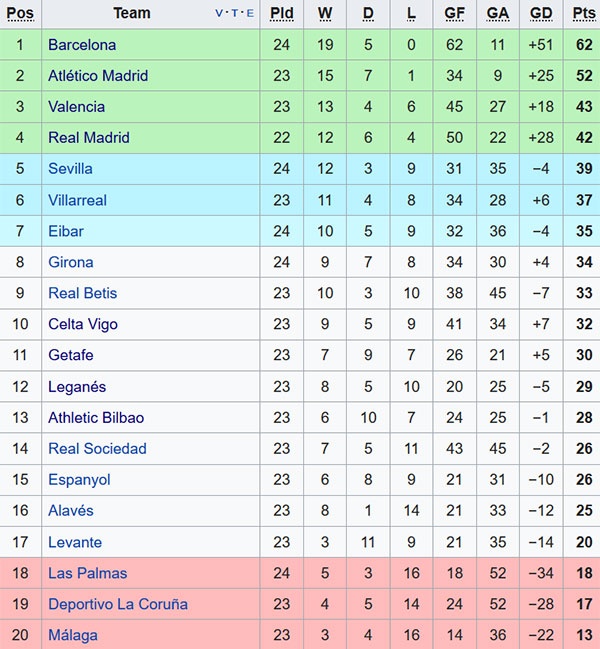The height and width of the screenshot is (649, 600).
Task: Select the Real Madrid link
Action: point(89,138)
